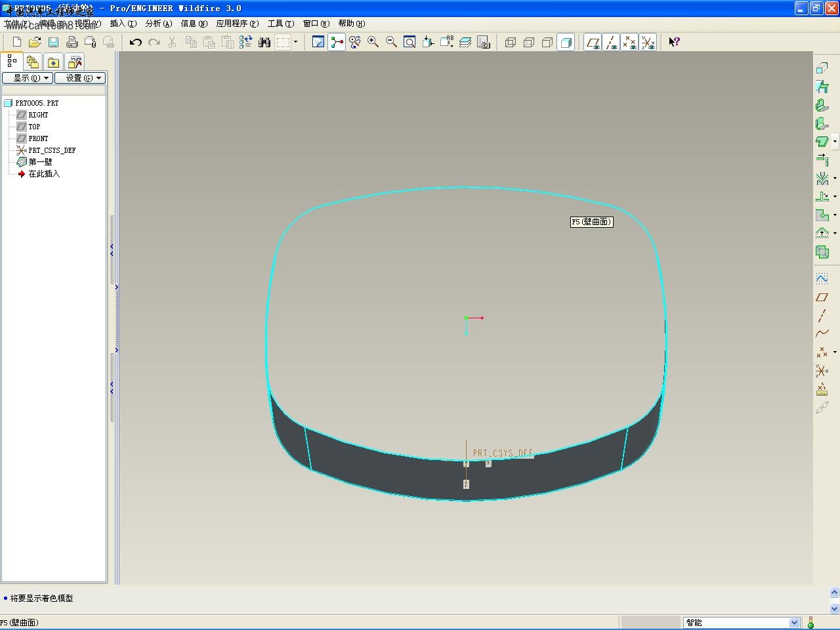Toggle datum points visibility
Screen dimensions: 840x630
[x=629, y=42]
